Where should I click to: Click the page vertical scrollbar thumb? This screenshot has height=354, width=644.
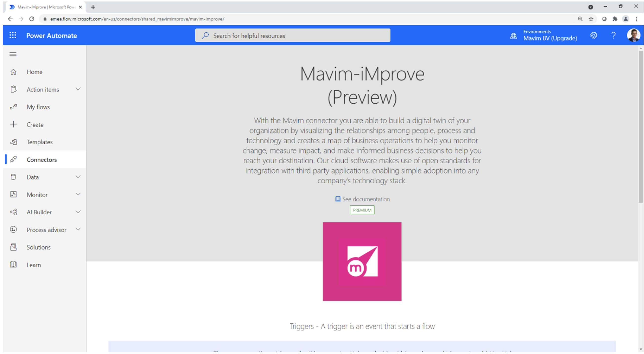click(641, 126)
